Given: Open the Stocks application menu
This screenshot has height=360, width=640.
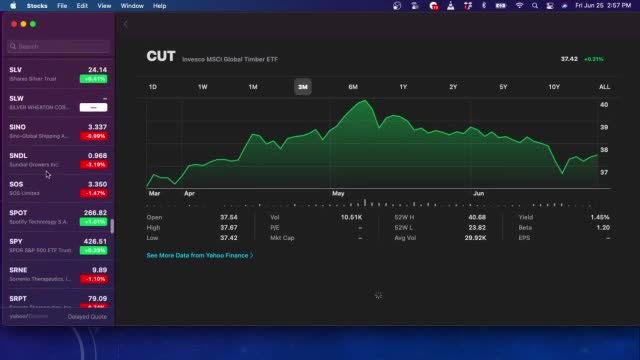Looking at the screenshot, I should pos(37,6).
